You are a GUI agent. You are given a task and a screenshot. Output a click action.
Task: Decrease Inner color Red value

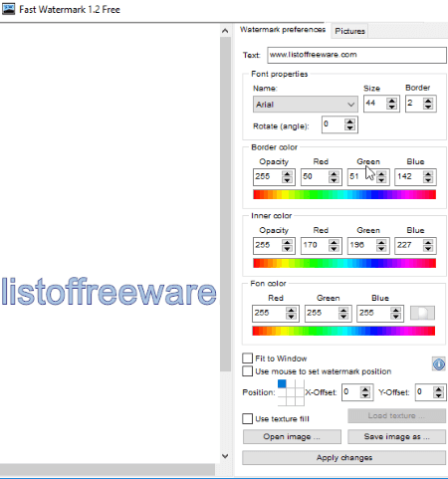334,248
